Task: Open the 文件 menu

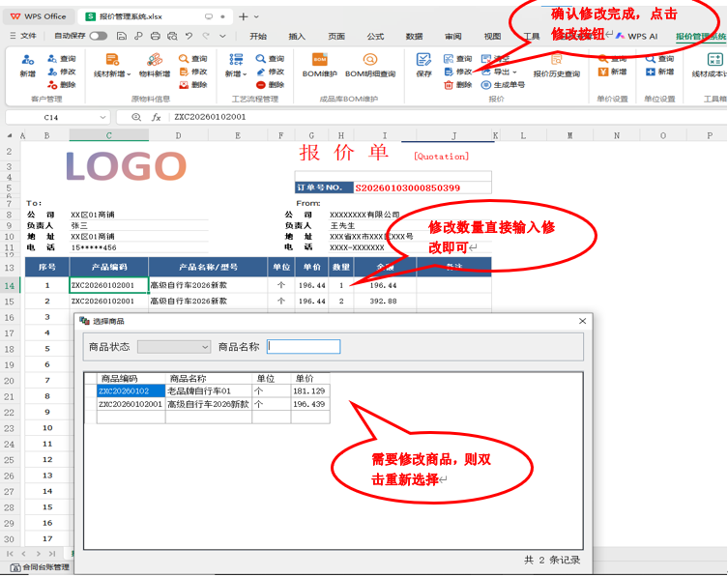Action: pos(23,36)
